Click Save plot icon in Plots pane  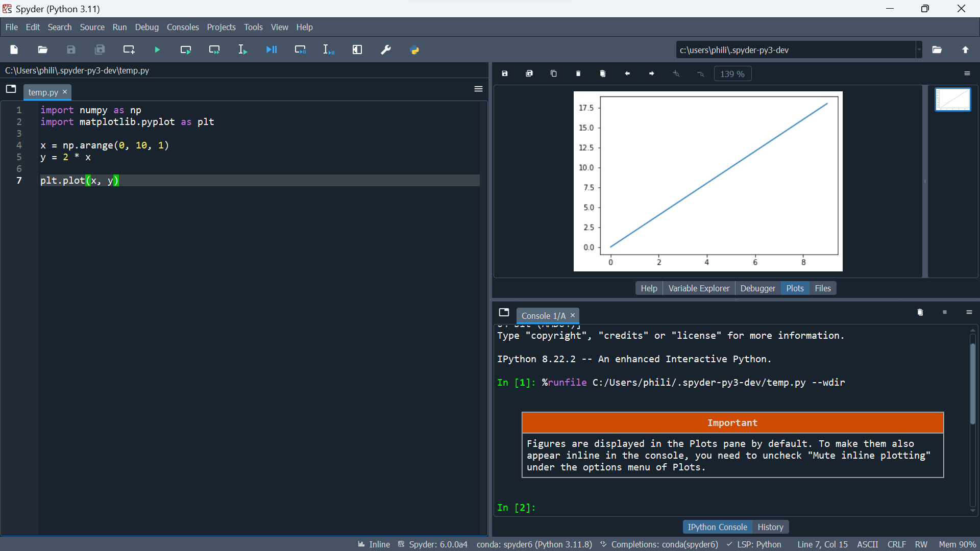[505, 74]
